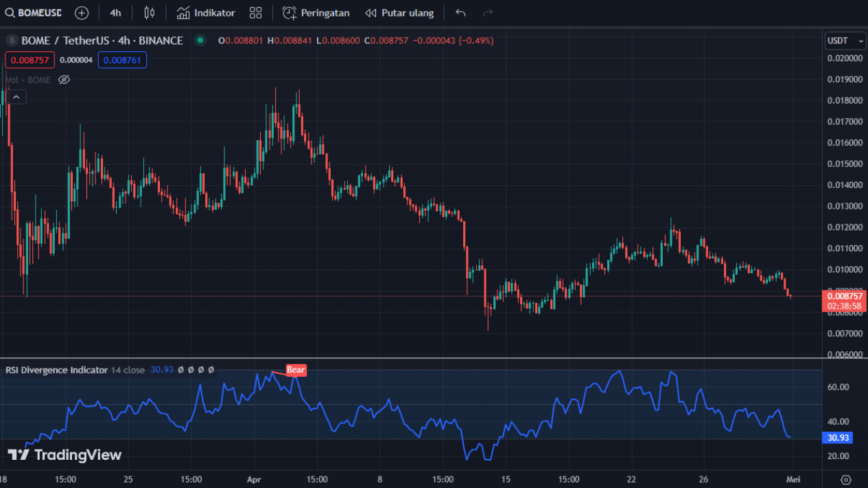Click the Mei label on the time axis

point(793,479)
